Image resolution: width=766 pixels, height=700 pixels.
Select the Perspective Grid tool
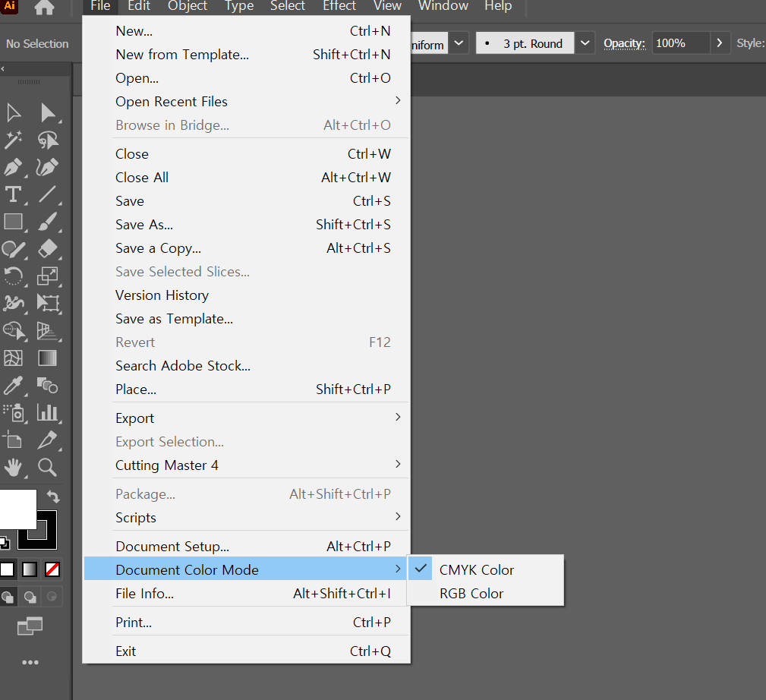(48, 331)
